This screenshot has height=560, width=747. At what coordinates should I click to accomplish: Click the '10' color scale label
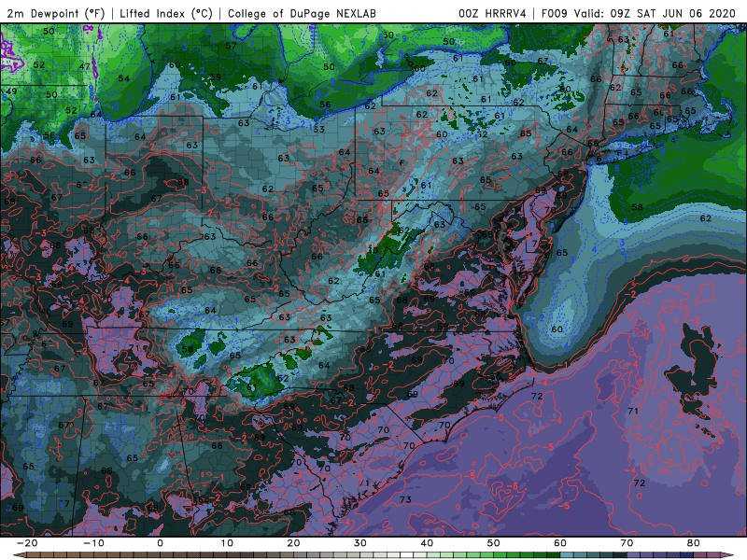(x=227, y=543)
